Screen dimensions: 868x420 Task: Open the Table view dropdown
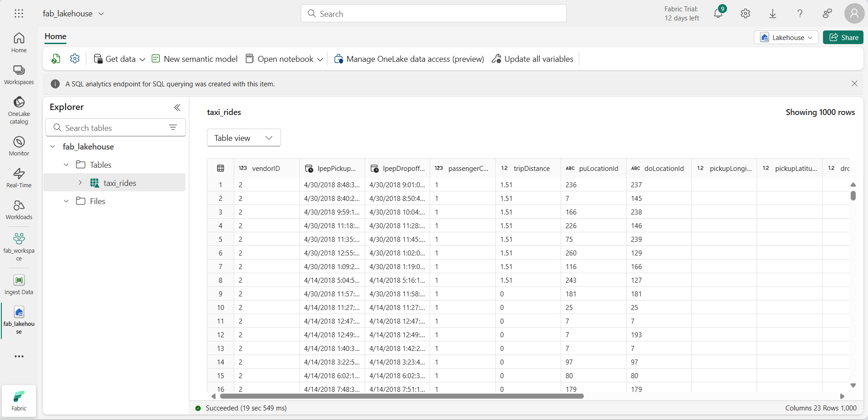pyautogui.click(x=244, y=138)
